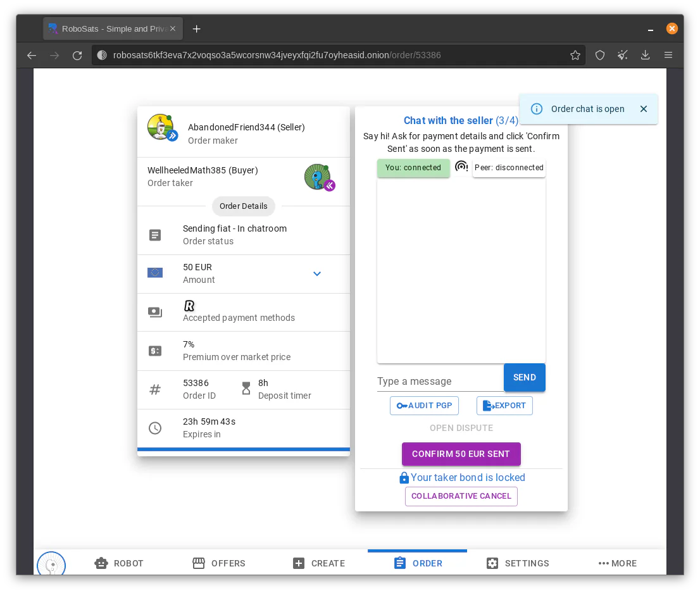Focus the Type a message field
The image size is (700, 593).
point(440,382)
